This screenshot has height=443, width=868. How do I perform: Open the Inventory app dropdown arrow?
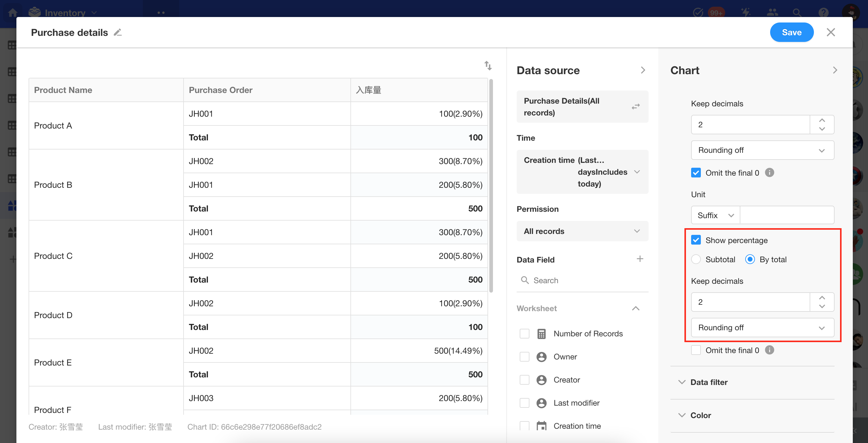(94, 13)
